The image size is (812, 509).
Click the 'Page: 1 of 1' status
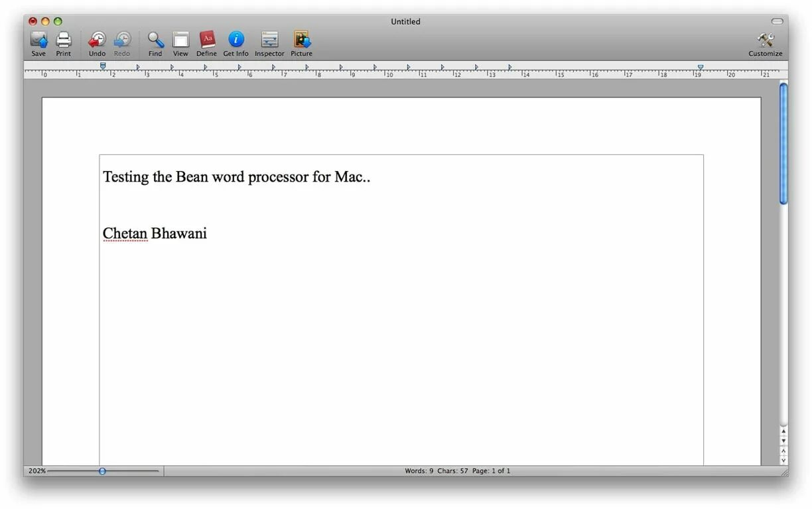(x=492, y=471)
